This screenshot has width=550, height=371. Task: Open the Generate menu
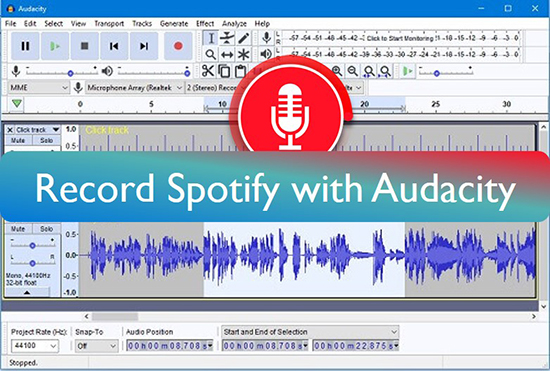coord(174,24)
